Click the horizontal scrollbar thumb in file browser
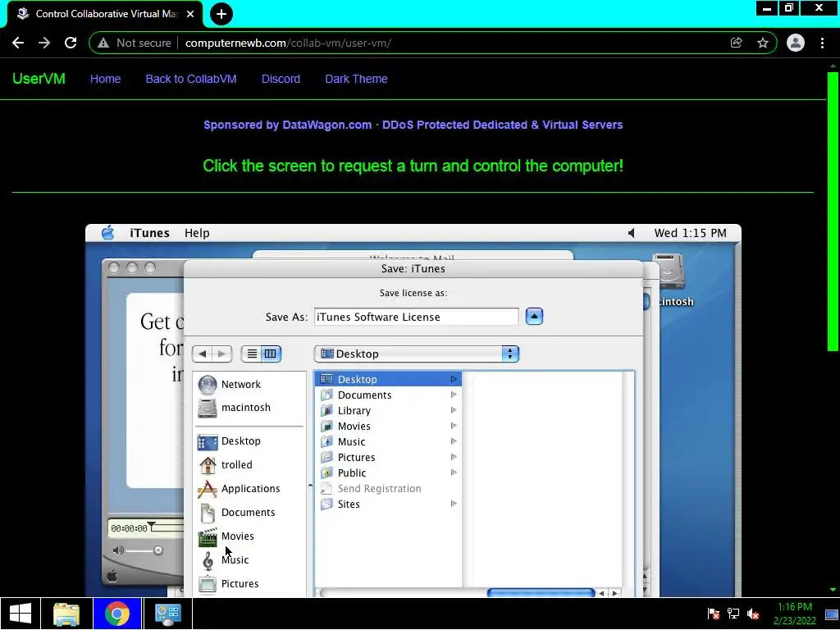Screen dimensions: 840x630 pos(541,592)
